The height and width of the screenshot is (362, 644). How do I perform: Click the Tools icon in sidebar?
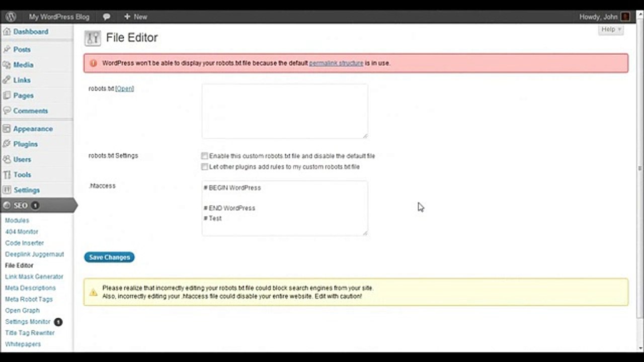(x=7, y=174)
